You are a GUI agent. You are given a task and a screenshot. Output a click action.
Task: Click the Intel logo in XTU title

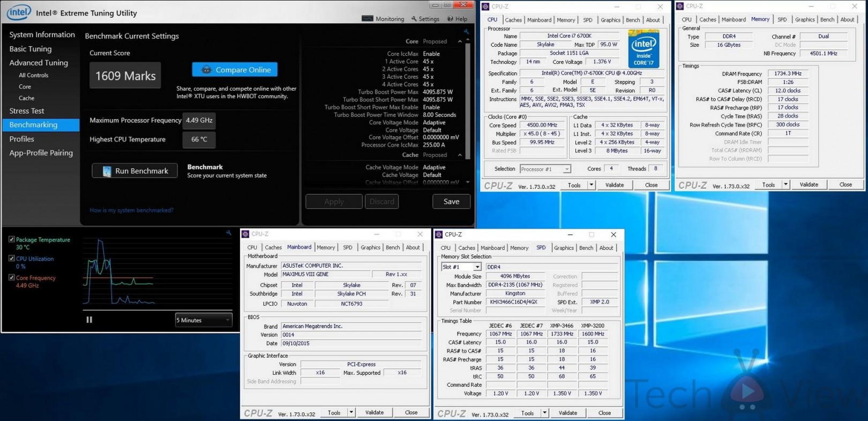click(19, 12)
